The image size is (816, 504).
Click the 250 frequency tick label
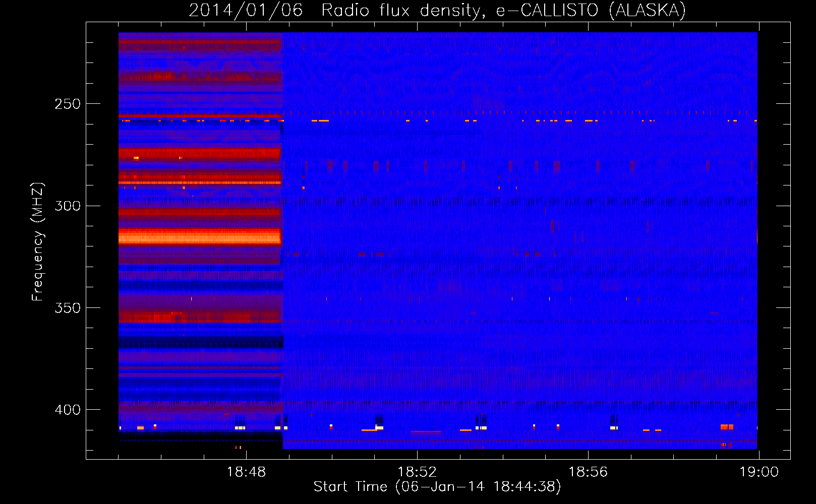point(67,104)
